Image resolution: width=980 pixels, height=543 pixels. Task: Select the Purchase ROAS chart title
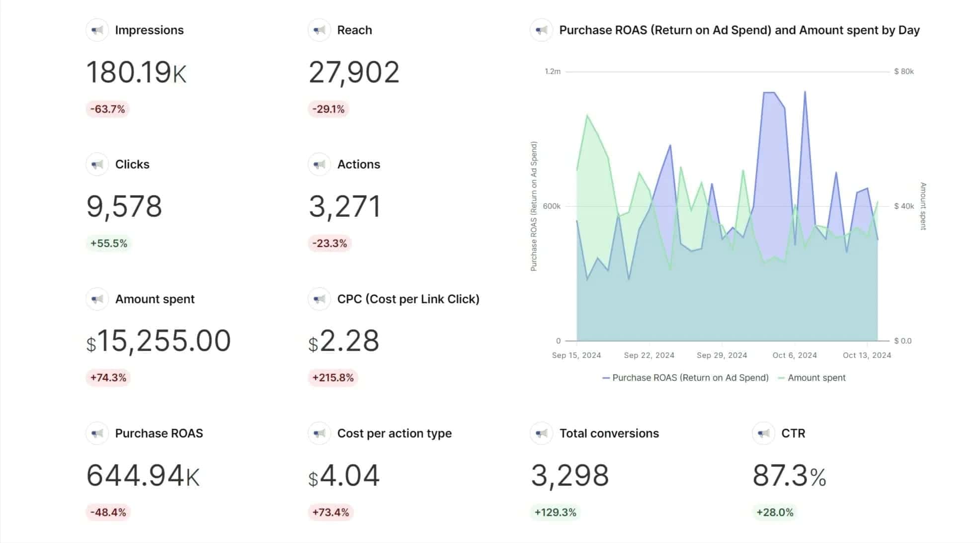pyautogui.click(x=740, y=30)
